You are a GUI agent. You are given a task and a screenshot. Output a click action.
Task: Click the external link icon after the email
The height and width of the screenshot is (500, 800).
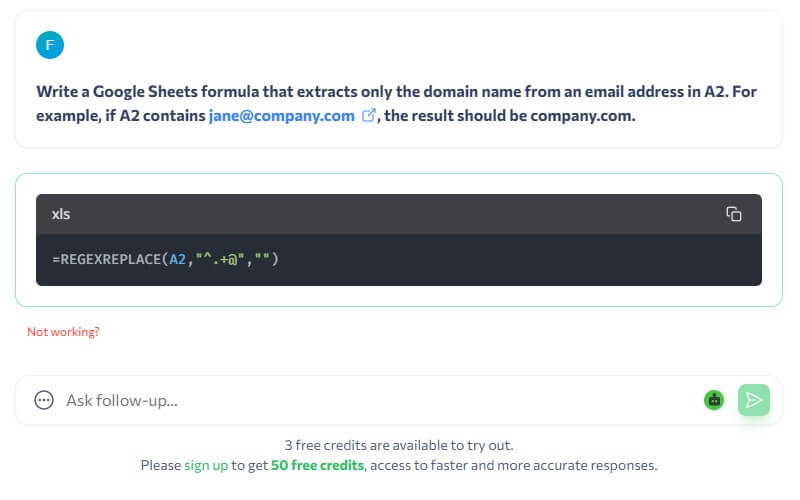coord(368,115)
